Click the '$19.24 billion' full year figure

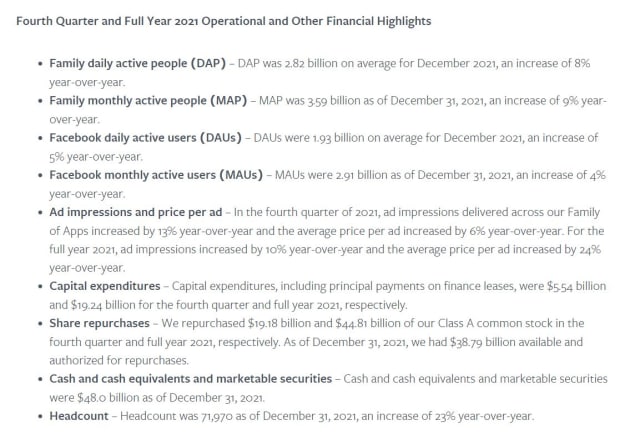tap(96, 305)
